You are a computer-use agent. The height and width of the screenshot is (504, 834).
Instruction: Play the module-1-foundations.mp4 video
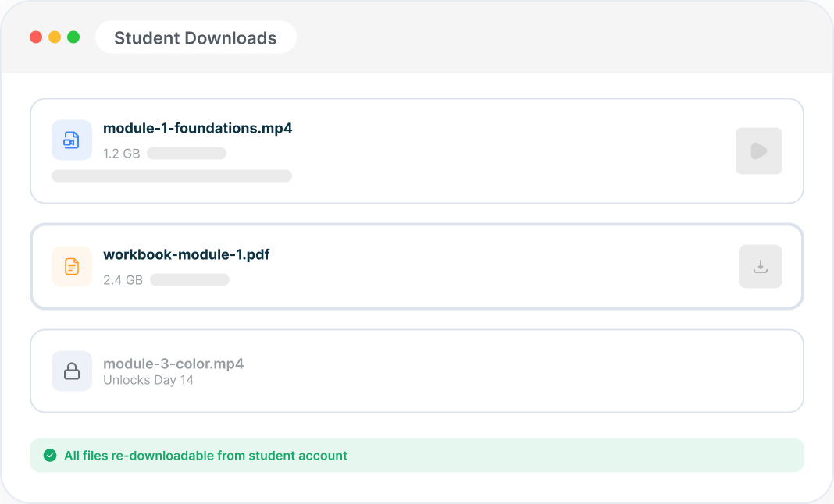759,151
